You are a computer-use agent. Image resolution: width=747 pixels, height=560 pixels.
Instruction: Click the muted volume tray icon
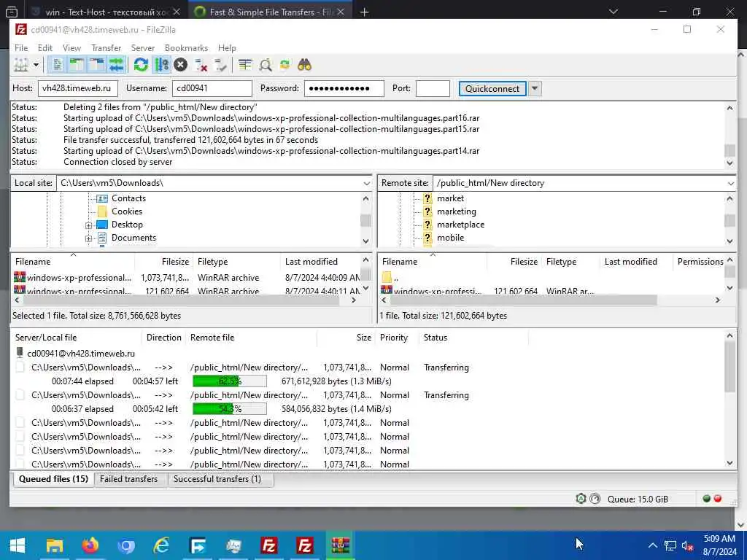(x=688, y=545)
